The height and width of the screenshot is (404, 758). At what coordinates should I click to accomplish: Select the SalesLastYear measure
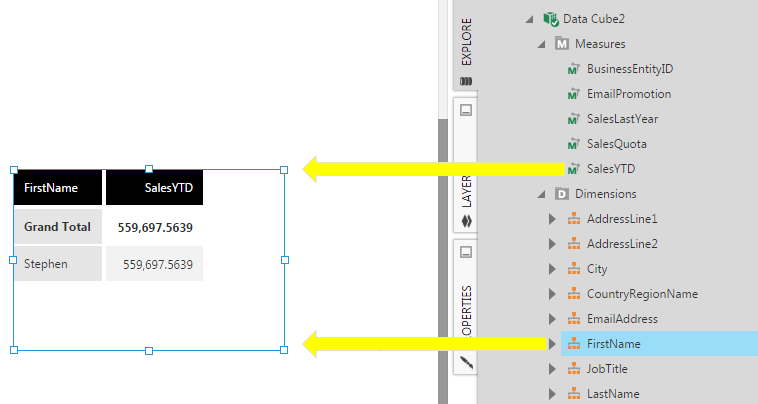click(623, 119)
